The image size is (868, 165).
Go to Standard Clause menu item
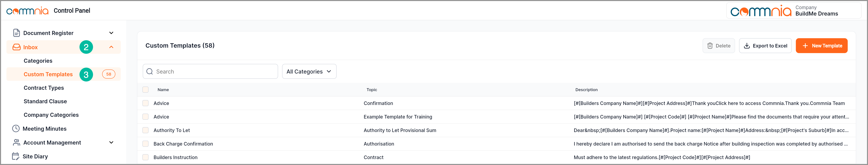pos(45,101)
